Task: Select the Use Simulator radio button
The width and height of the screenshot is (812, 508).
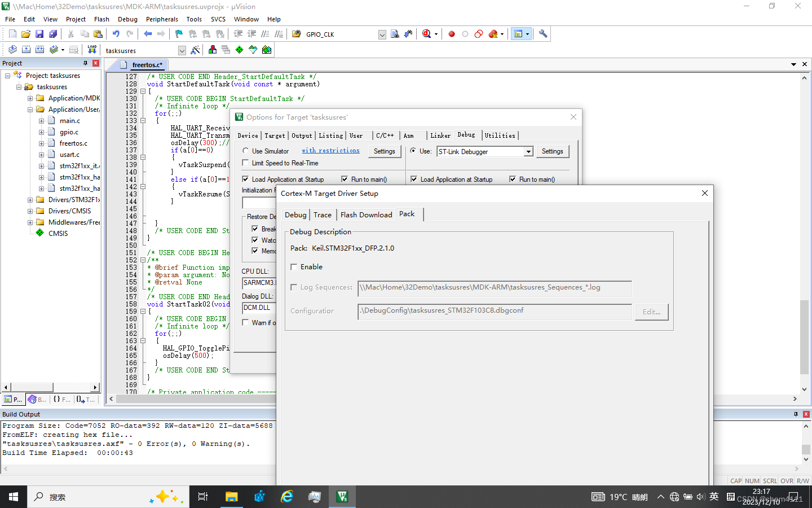Action: [245, 151]
